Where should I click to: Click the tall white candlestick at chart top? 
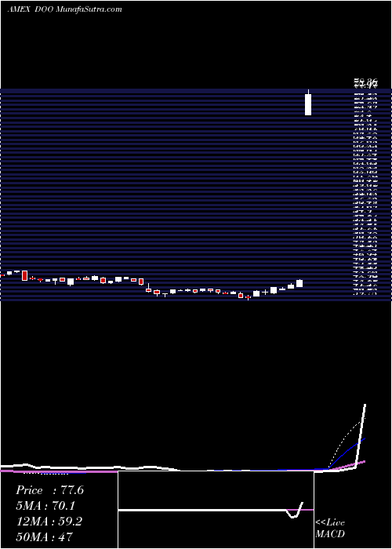click(x=308, y=103)
